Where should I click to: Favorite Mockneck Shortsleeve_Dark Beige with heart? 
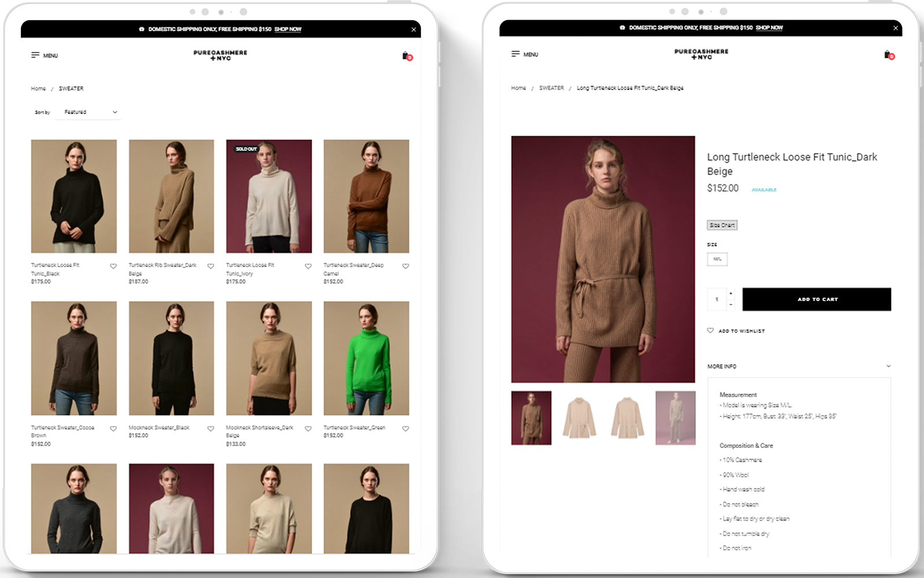click(308, 429)
